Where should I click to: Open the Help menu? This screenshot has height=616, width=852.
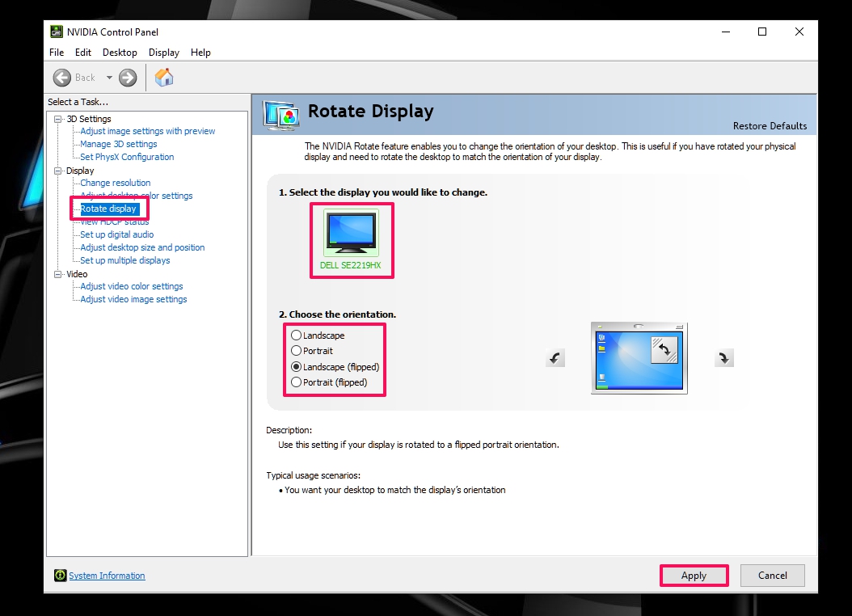point(200,53)
